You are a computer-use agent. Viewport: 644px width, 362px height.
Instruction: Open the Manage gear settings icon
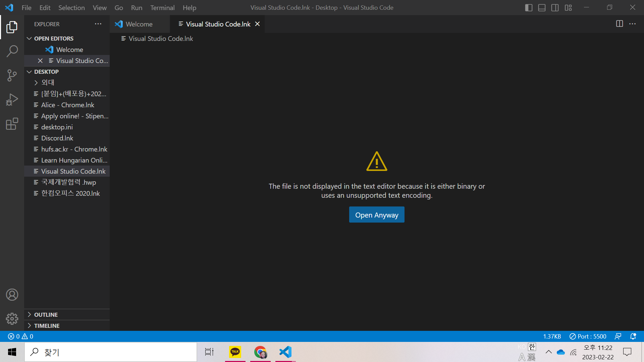[x=12, y=318]
